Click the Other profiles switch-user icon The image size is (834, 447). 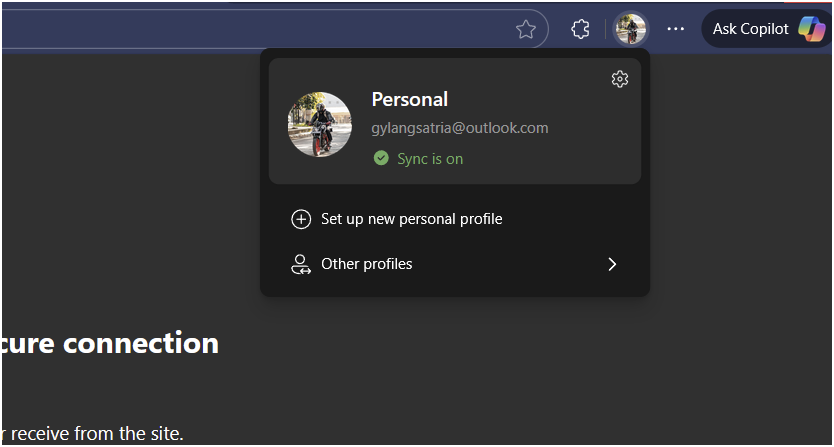coord(301,264)
